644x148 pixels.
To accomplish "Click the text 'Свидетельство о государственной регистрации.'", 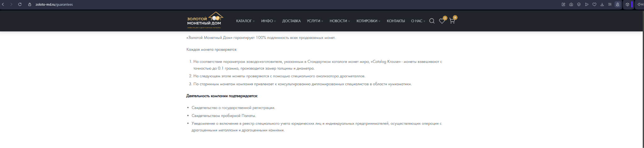I will 233,108.
